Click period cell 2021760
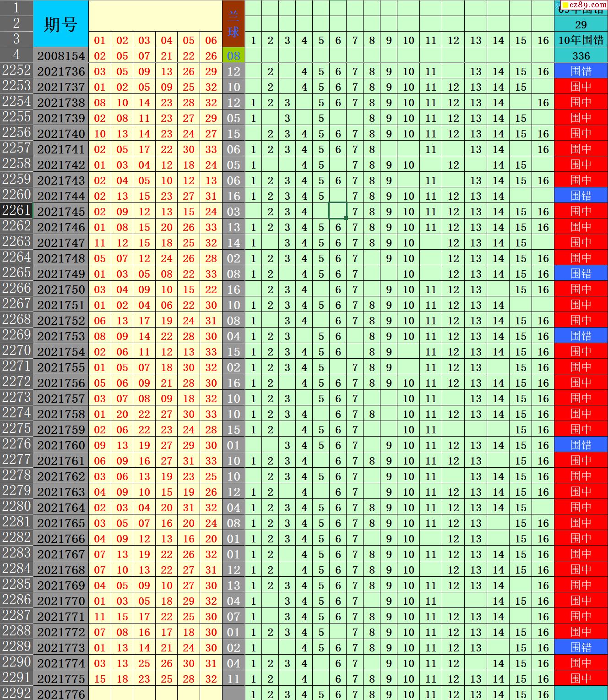The height and width of the screenshot is (700, 608). pyautogui.click(x=61, y=445)
